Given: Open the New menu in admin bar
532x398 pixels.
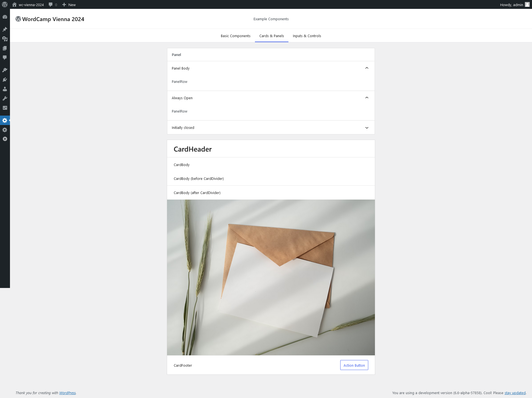Looking at the screenshot, I should [68, 4].
